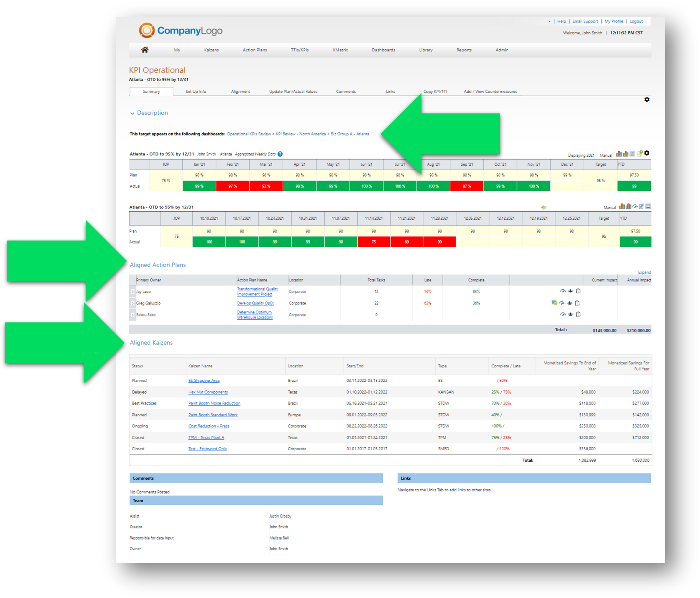Switch to Update Plan/Actual Values tab
Viewport: 700px width, 598px height.
coord(293,92)
